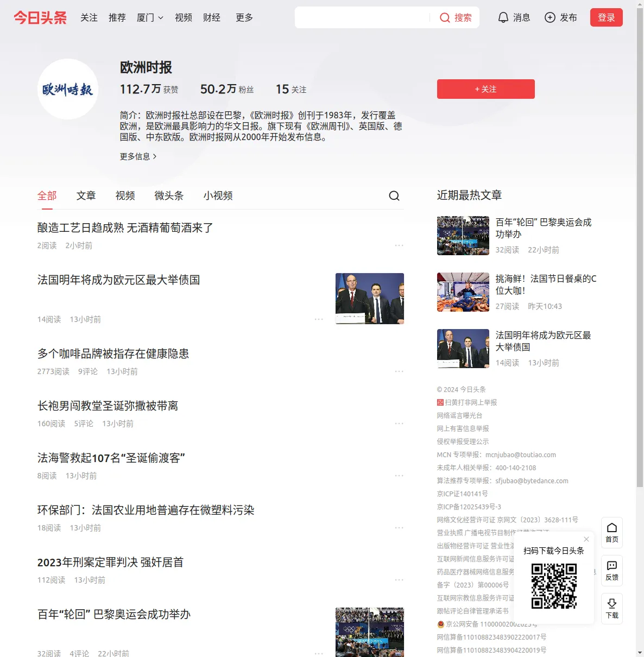Open more options for 酿造工艺日趋成熟 article
The height and width of the screenshot is (657, 644).
[399, 245]
